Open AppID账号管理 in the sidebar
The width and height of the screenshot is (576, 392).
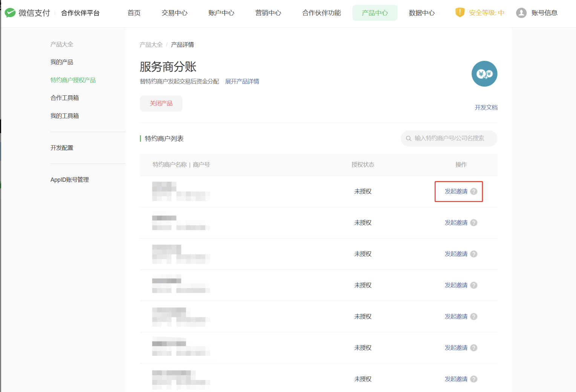point(70,180)
